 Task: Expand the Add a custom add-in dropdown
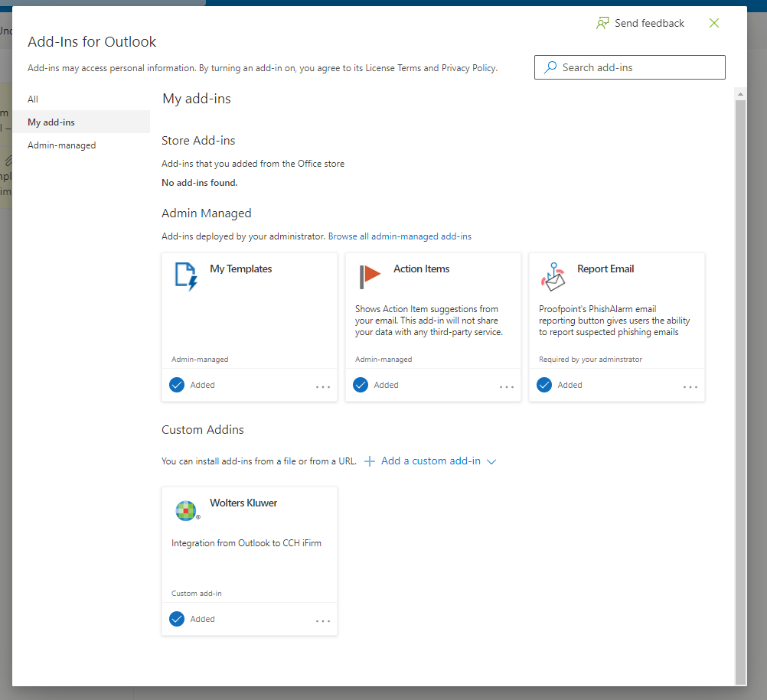pos(492,461)
